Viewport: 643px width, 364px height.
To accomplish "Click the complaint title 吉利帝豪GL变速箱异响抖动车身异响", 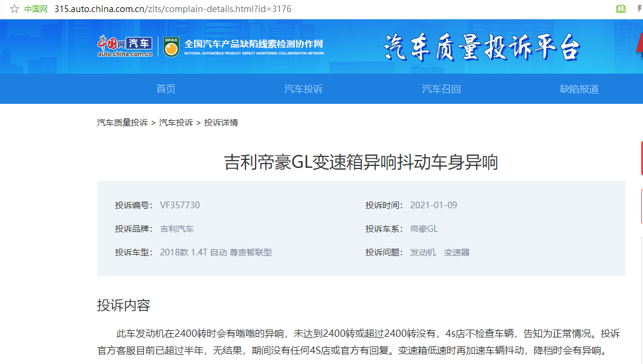I will tap(361, 162).
